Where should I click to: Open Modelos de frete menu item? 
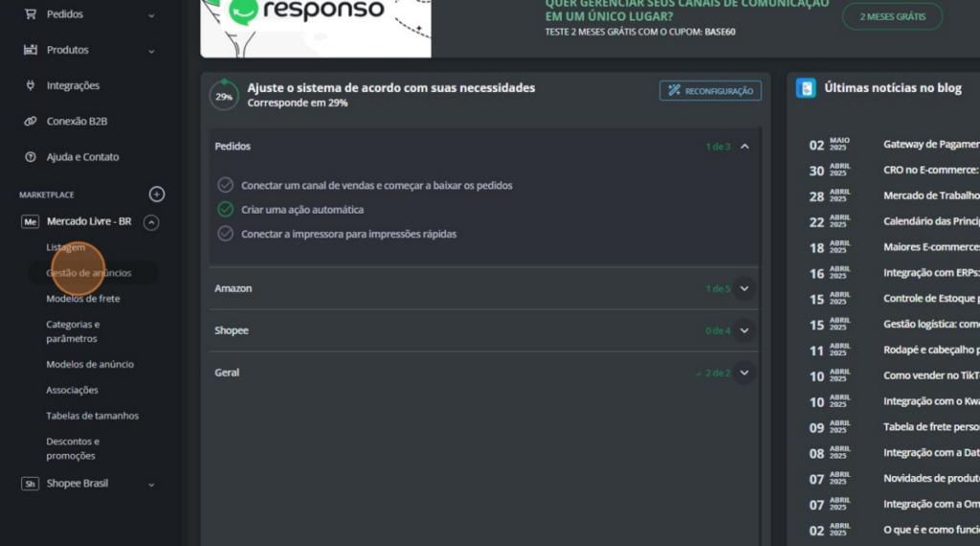pos(83,299)
